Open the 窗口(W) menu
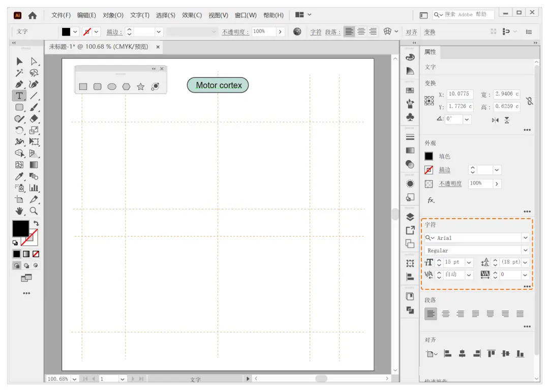Image resolution: width=549 pixels, height=392 pixels. point(246,15)
